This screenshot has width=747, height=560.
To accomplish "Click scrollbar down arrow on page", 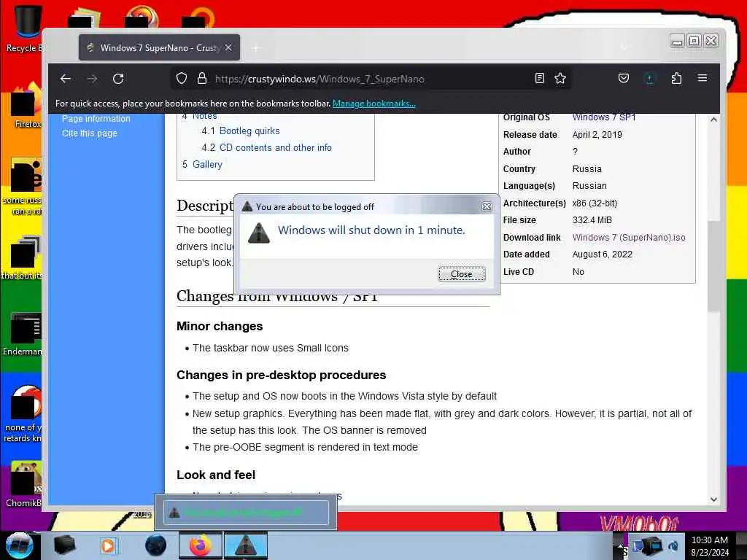I will (713, 499).
